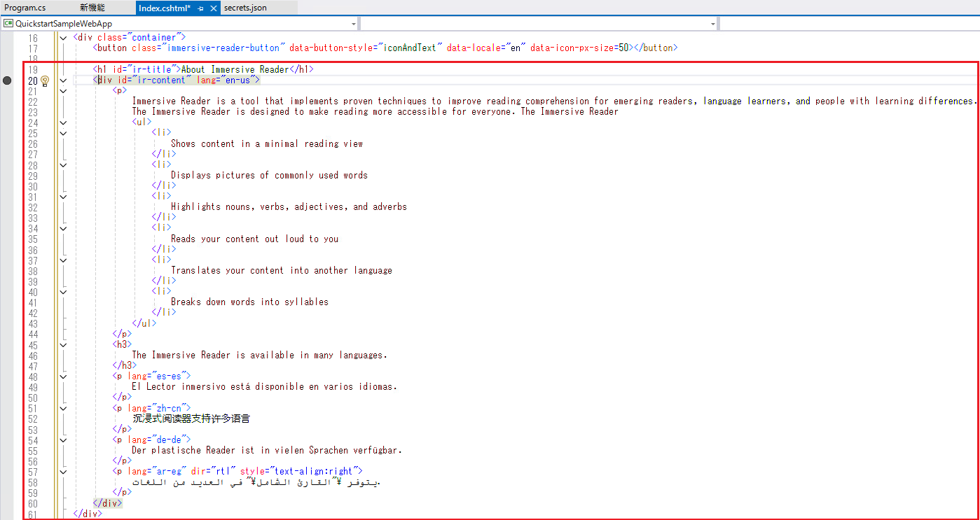980x520 pixels.
Task: Click 'Breaks down words into syllables'
Action: point(249,302)
